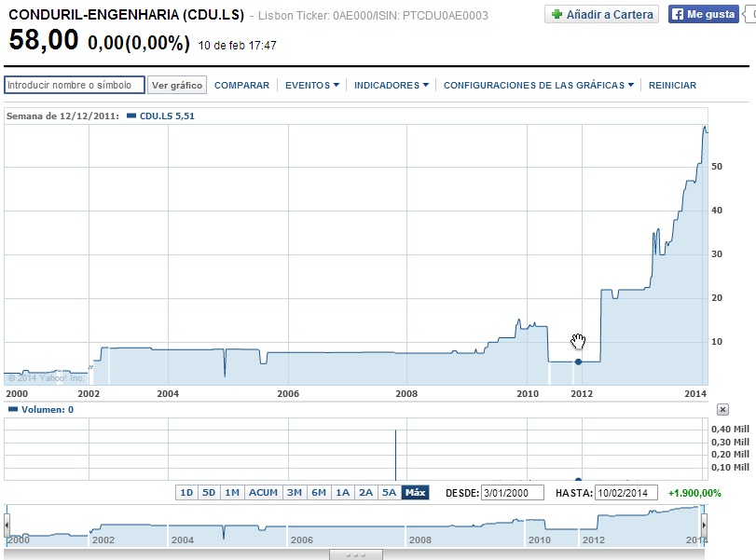
Task: Select the Máx time range
Action: tap(415, 493)
